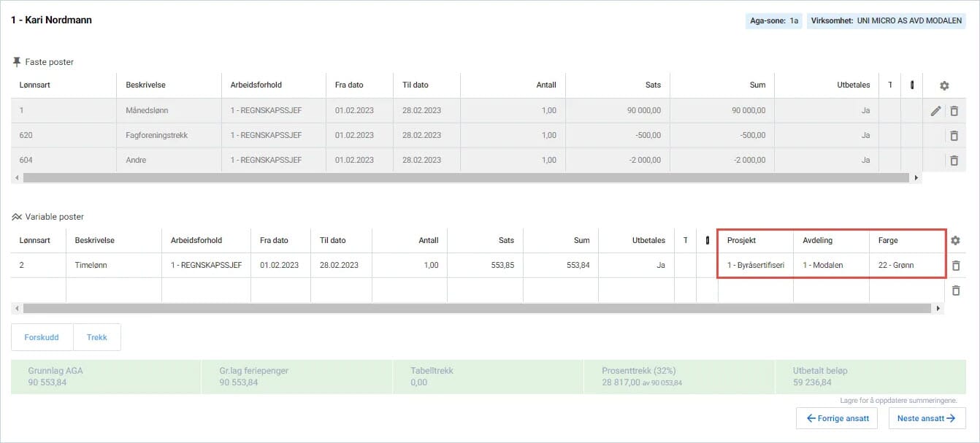Delete the empty variable post row

[955, 290]
